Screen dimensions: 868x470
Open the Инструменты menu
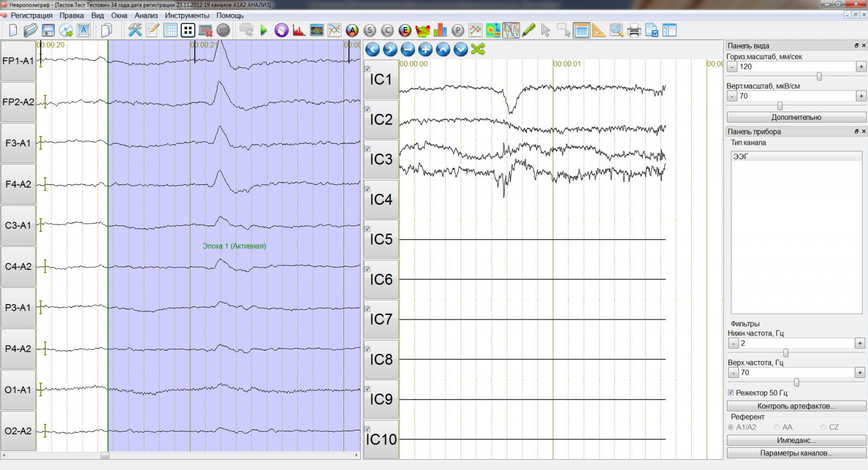coord(187,15)
